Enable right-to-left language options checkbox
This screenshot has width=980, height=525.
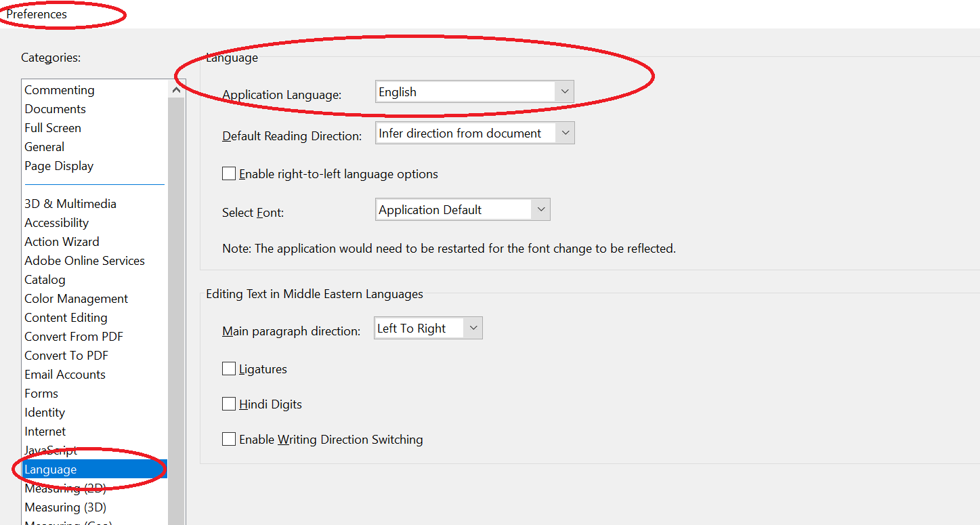pos(229,174)
